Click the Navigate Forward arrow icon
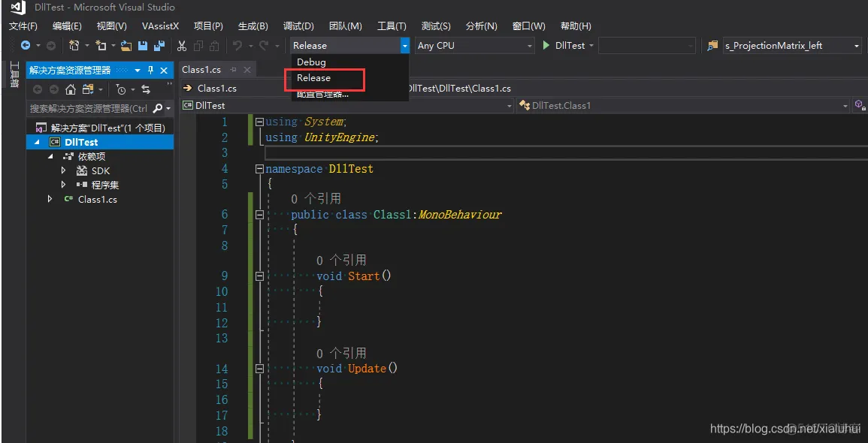868x443 pixels. click(x=51, y=46)
